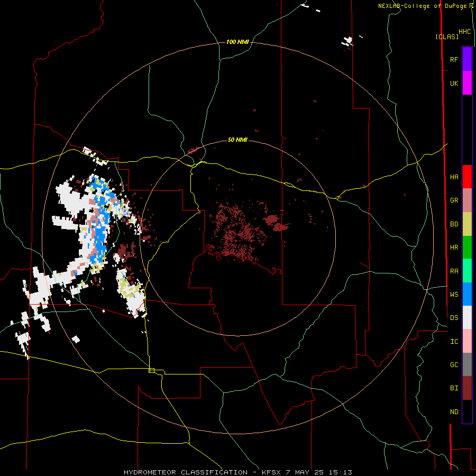Click the BD legend label
This screenshot has width=476, height=476.
tap(454, 224)
